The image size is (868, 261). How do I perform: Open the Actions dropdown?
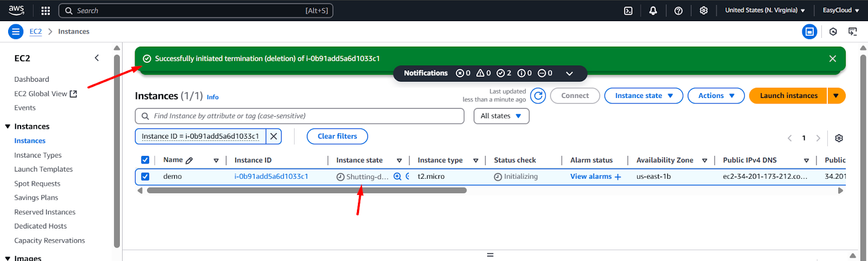[716, 96]
